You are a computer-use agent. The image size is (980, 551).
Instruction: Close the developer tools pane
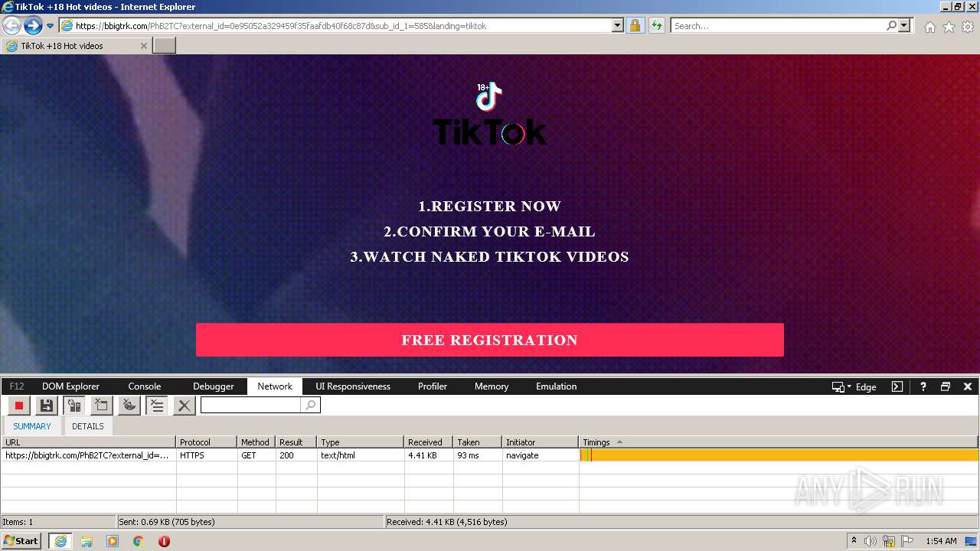click(x=968, y=386)
